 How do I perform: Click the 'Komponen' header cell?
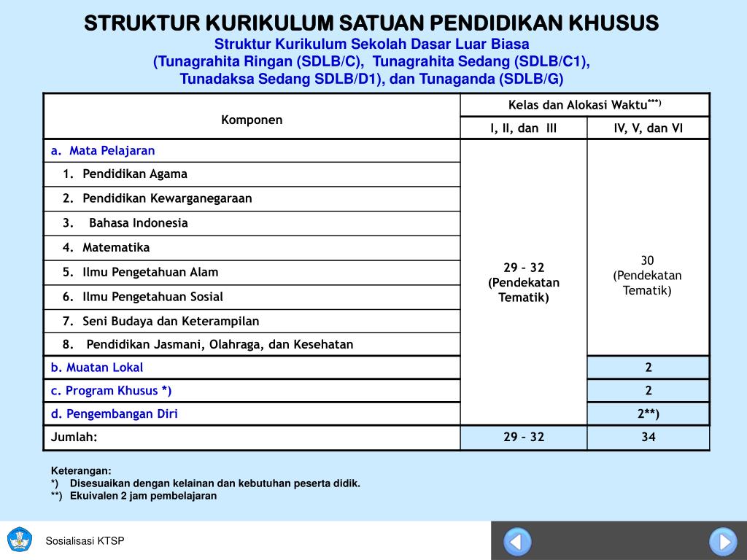pos(252,116)
